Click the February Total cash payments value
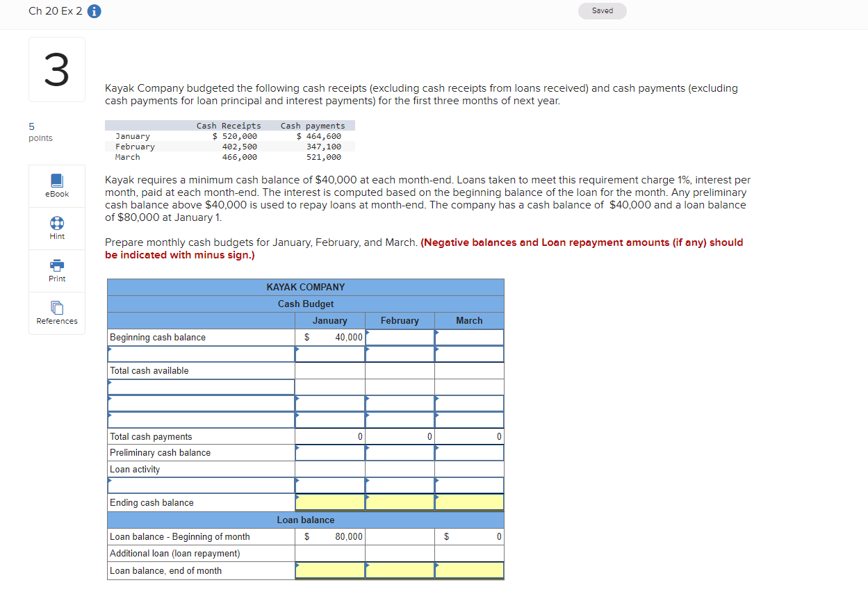 (x=400, y=436)
